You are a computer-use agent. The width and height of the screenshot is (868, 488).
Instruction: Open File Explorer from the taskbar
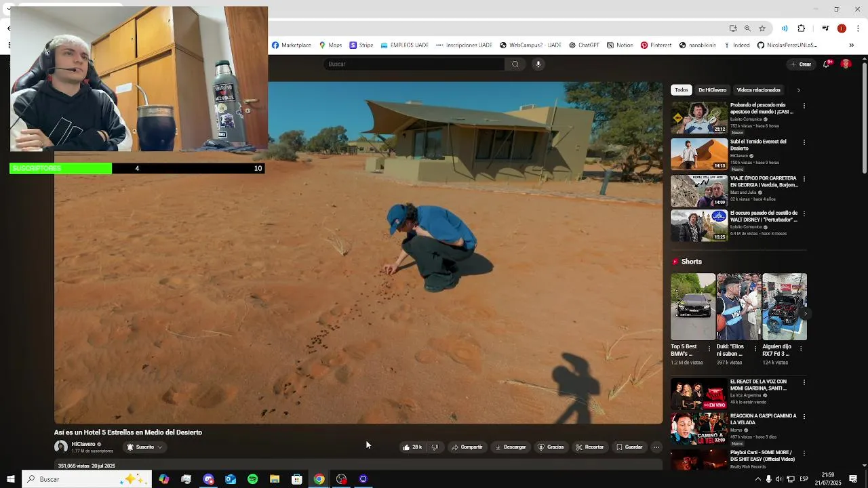click(x=275, y=479)
